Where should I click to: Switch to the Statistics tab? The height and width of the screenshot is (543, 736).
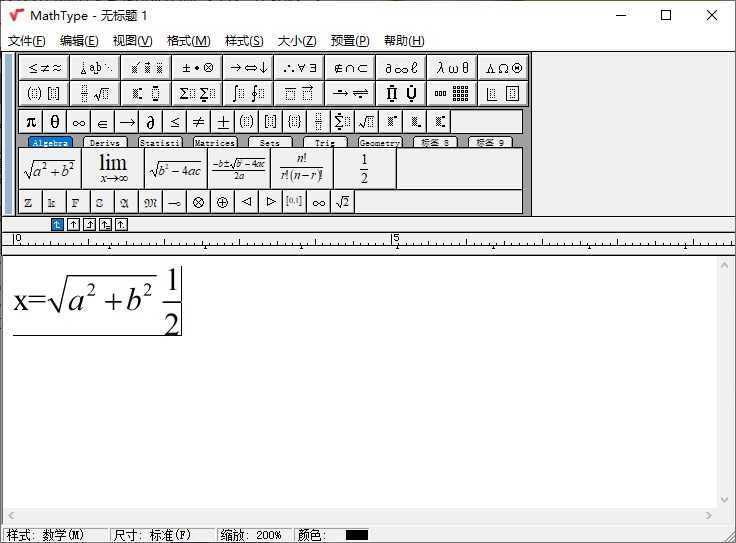click(160, 142)
